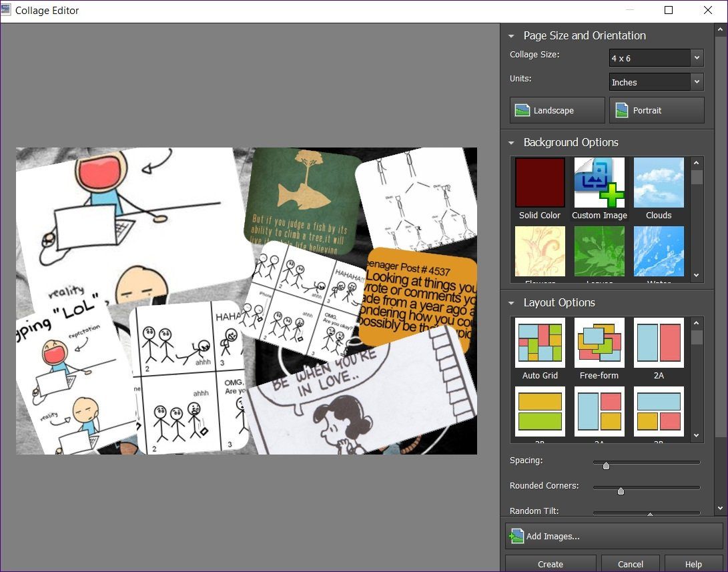Click the Cancel button
728x572 pixels.
(631, 563)
